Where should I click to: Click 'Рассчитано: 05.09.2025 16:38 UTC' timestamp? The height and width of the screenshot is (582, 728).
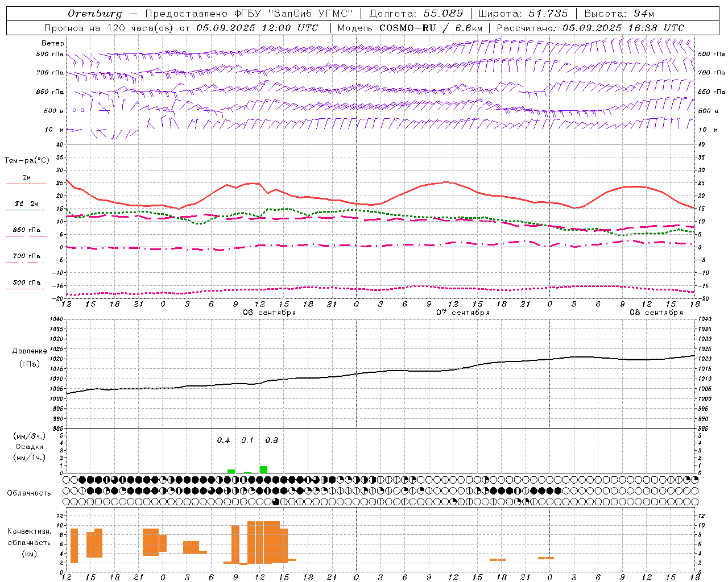[590, 28]
